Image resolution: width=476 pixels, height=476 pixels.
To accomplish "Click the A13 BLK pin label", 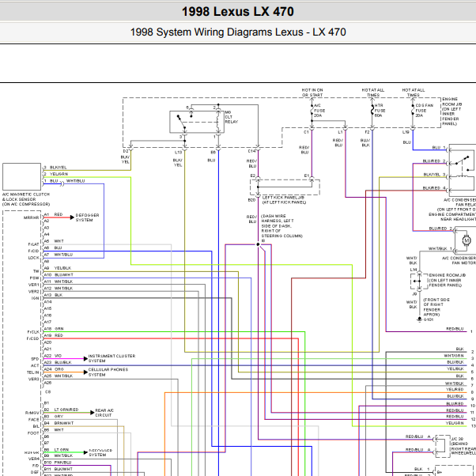I will point(53,295).
